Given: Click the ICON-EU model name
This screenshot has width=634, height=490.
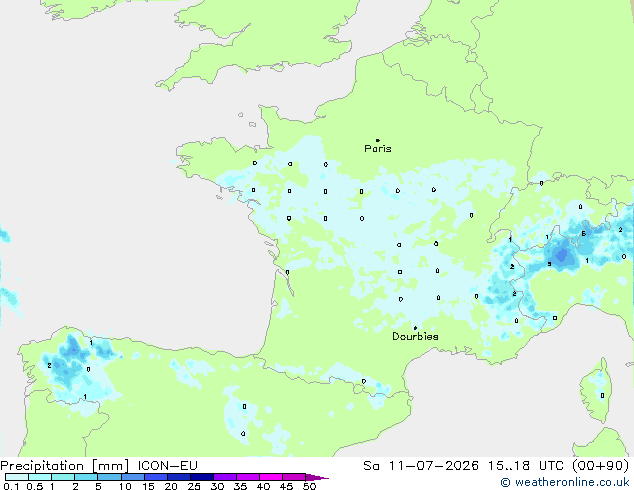Looking at the screenshot, I should click(x=167, y=466).
